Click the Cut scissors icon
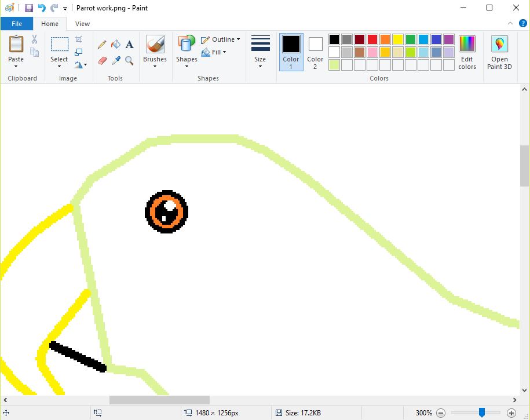Image resolution: width=530 pixels, height=420 pixels. click(x=34, y=39)
